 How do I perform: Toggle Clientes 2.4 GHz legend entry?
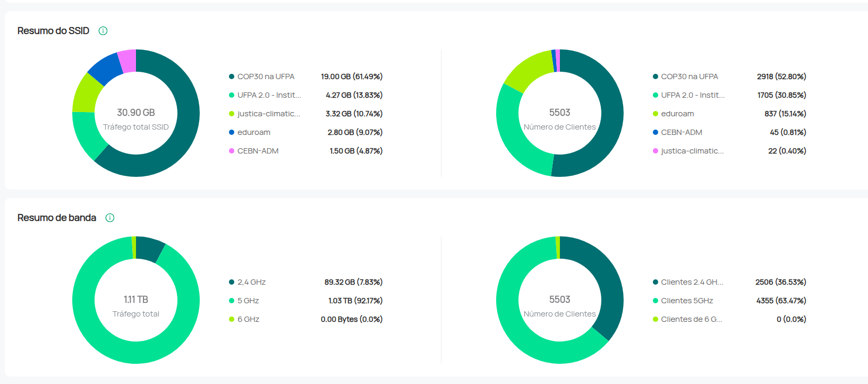pyautogui.click(x=692, y=282)
